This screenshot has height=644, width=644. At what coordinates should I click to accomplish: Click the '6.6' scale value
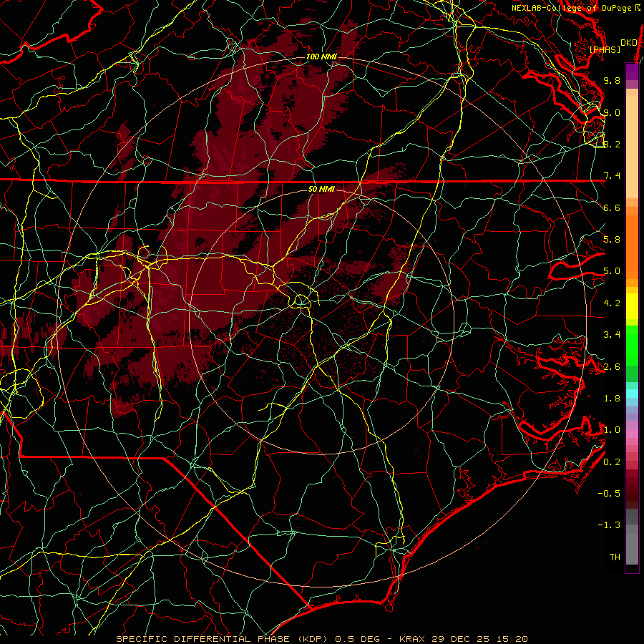(x=612, y=208)
